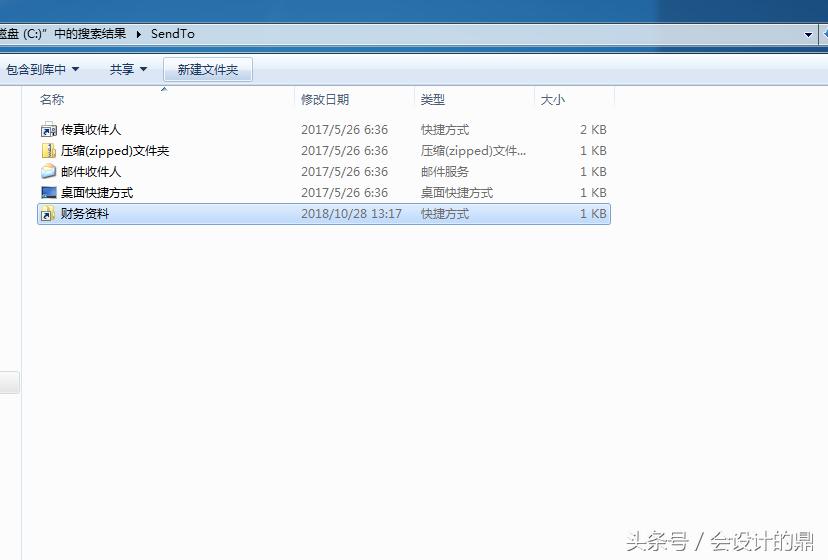The image size is (828, 560).
Task: Click the 快捷方式 type of 传真收件人
Action: 445,129
